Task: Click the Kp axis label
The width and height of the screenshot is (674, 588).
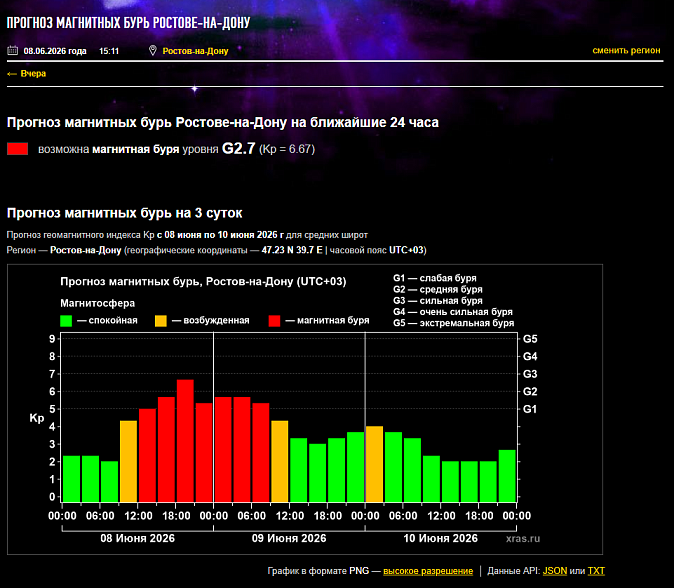Action: [x=37, y=418]
